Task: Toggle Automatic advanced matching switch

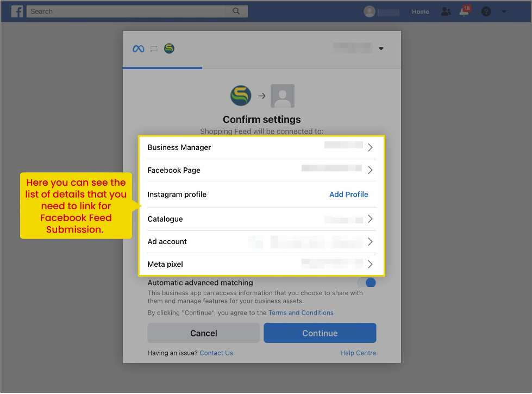Action: coord(367,283)
